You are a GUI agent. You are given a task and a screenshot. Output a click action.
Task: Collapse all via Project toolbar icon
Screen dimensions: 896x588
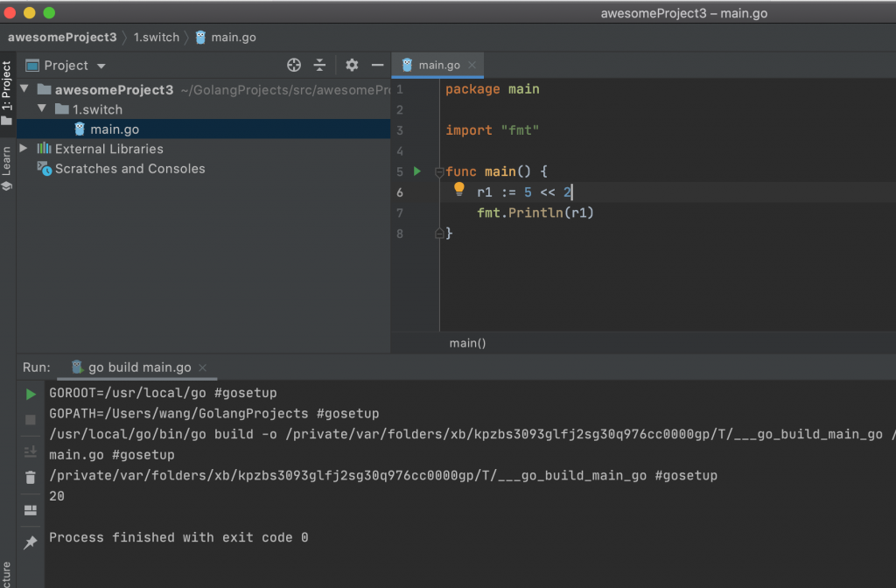(319, 65)
